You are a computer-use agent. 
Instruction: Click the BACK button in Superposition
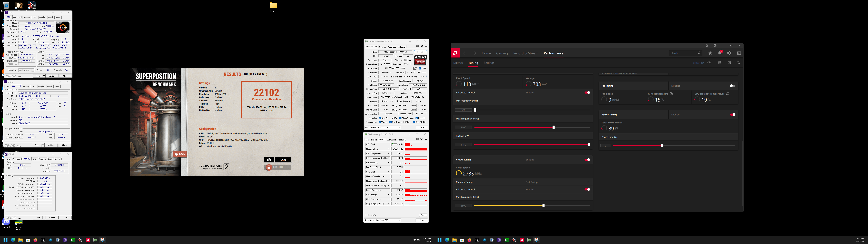coord(180,154)
